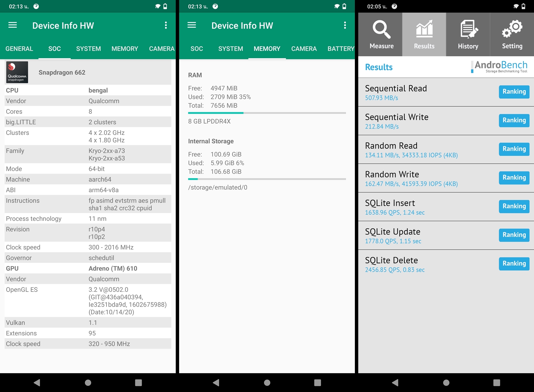Select Vulkan '1.1' value
Viewport: 534px width, 392px height.
tap(93, 323)
